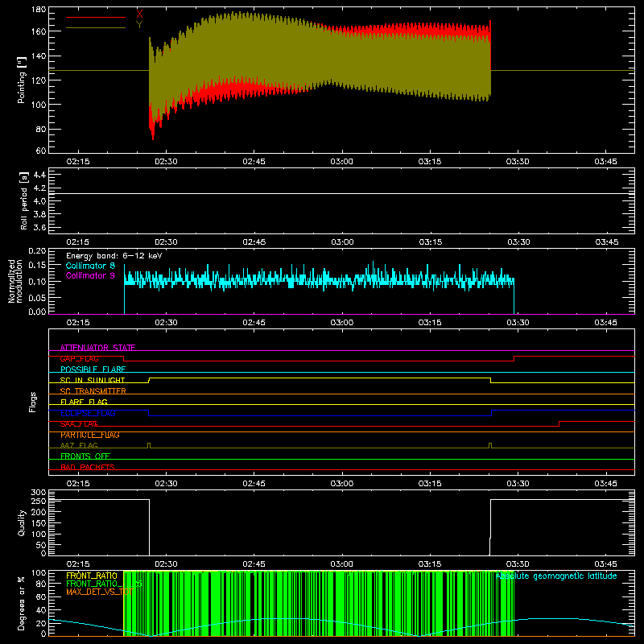Click the red legend line for X
The height and width of the screenshot is (644, 644).
click(x=96, y=17)
